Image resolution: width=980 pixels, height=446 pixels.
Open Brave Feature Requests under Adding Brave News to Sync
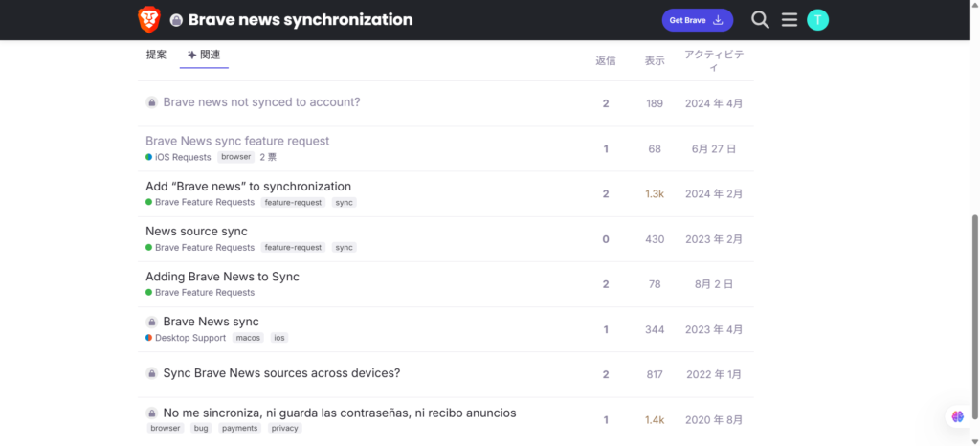200,292
